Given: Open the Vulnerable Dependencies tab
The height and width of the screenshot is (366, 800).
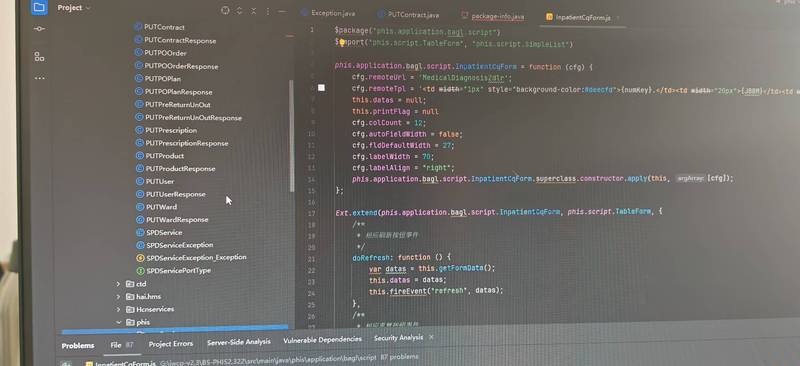Looking at the screenshot, I should click(322, 339).
